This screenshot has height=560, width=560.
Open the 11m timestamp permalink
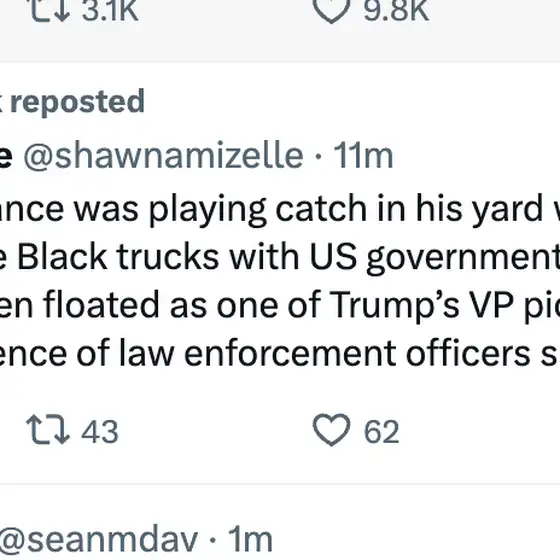(363, 156)
